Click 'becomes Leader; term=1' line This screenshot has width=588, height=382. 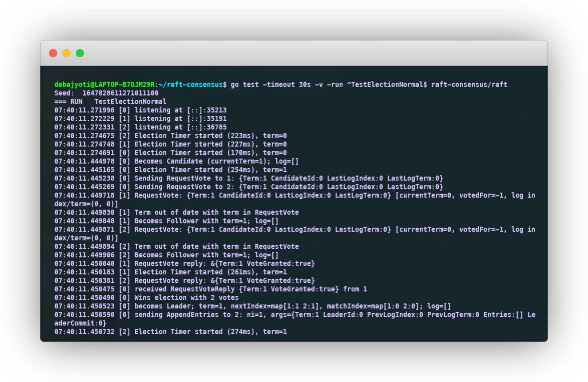click(253, 306)
